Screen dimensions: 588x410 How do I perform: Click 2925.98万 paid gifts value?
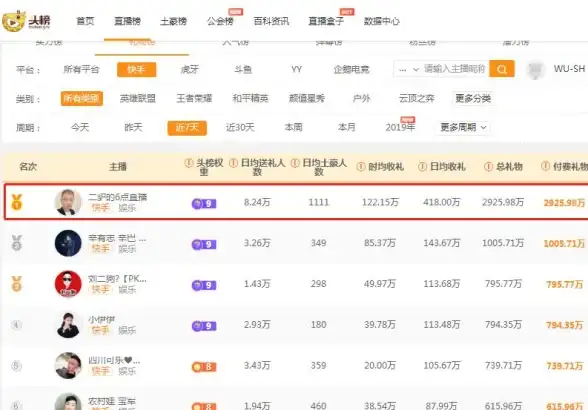click(x=564, y=203)
